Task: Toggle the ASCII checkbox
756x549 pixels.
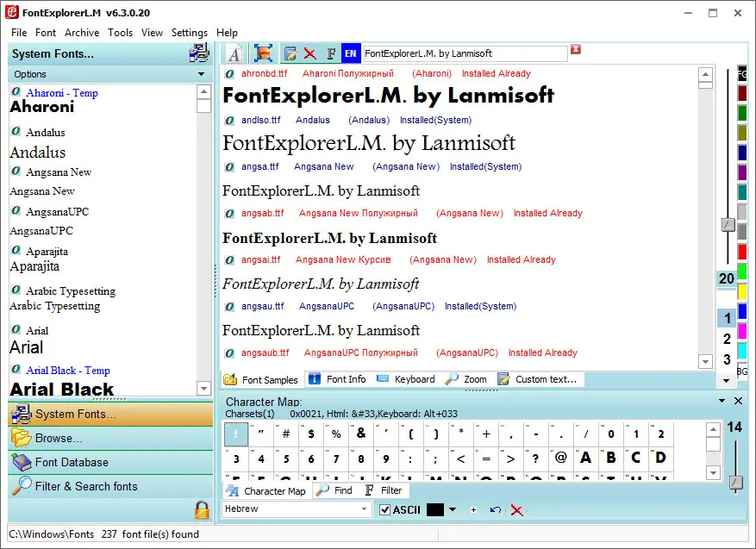Action: 384,510
